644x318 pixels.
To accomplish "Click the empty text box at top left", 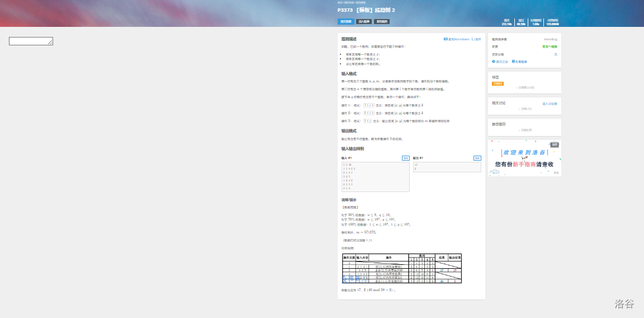I will pos(31,41).
